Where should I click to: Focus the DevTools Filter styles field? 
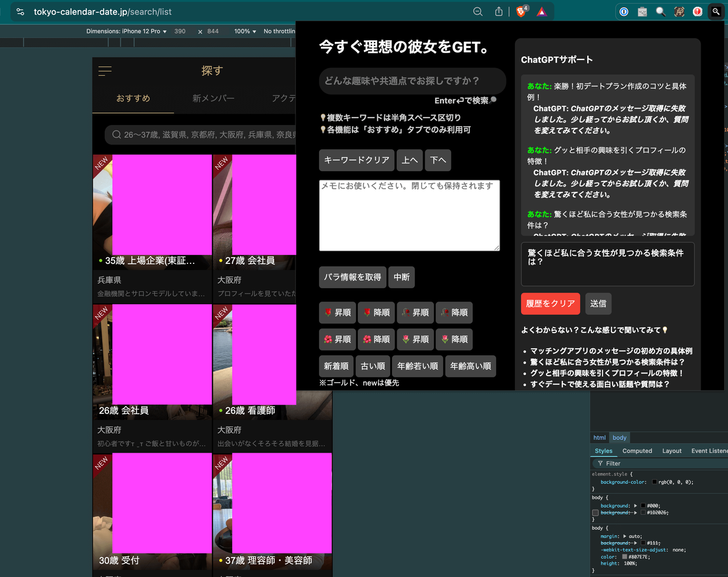tap(661, 464)
